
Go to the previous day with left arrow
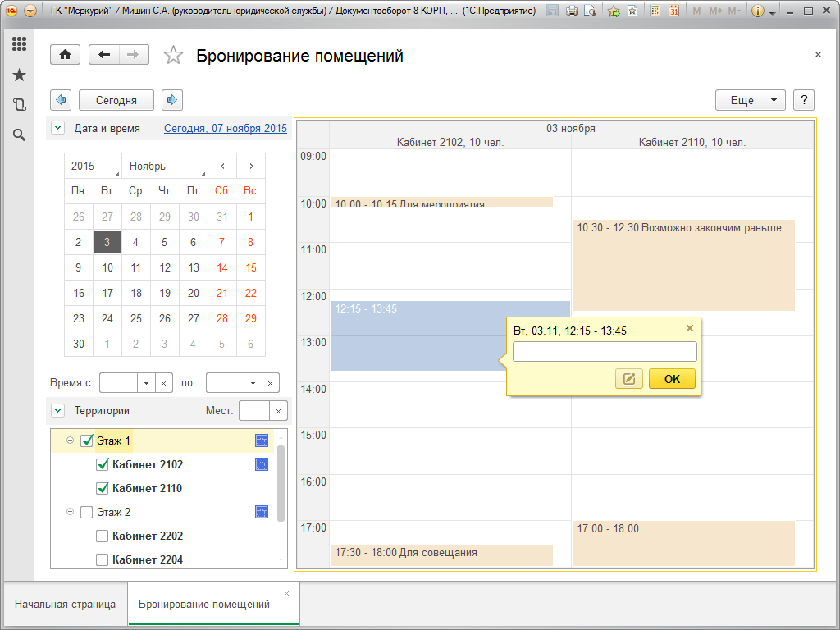(61, 100)
